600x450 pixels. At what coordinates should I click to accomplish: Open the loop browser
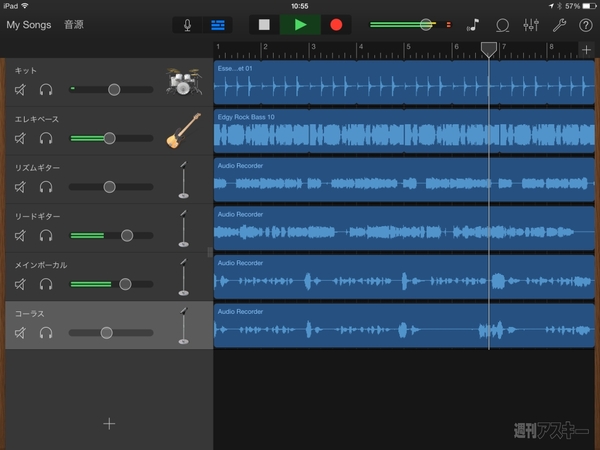[x=503, y=24]
